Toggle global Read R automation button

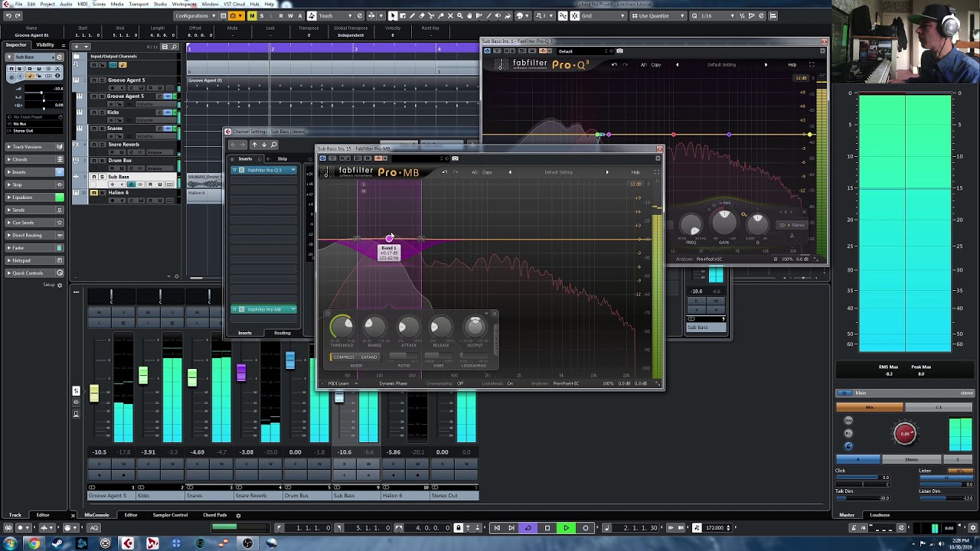[281, 15]
